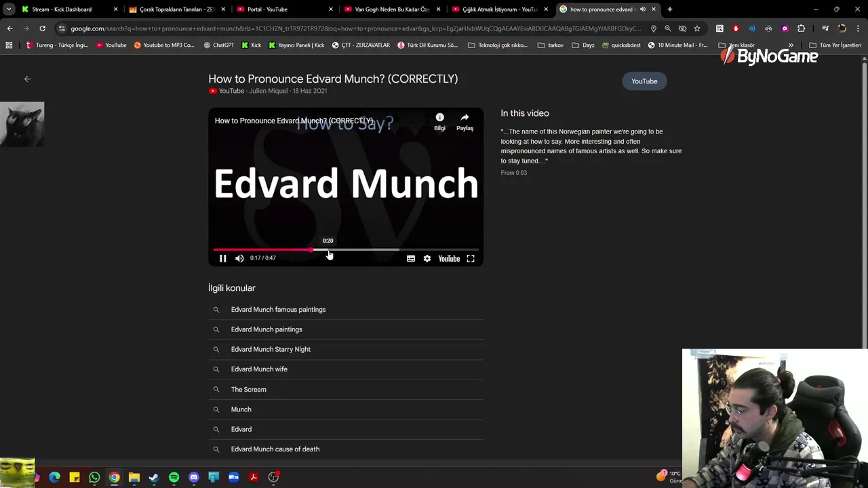Screen dimensions: 868x488
Task: Click the address bar URL
Action: 355,28
